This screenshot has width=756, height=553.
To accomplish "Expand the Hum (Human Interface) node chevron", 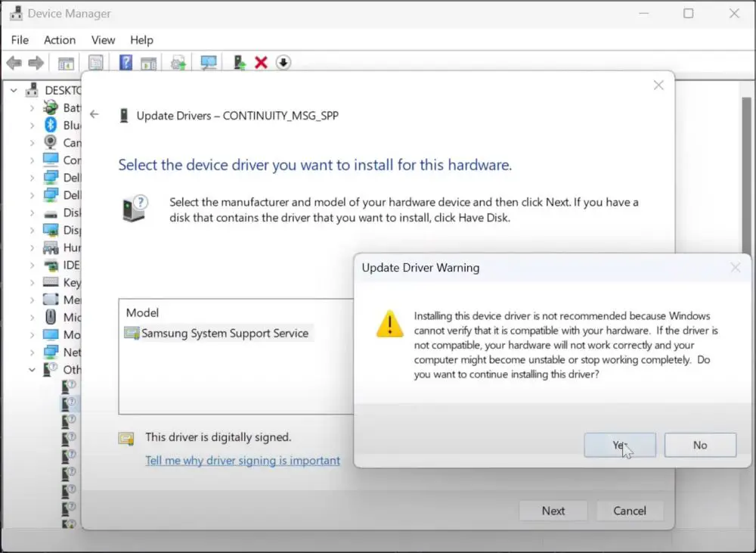I will [33, 247].
